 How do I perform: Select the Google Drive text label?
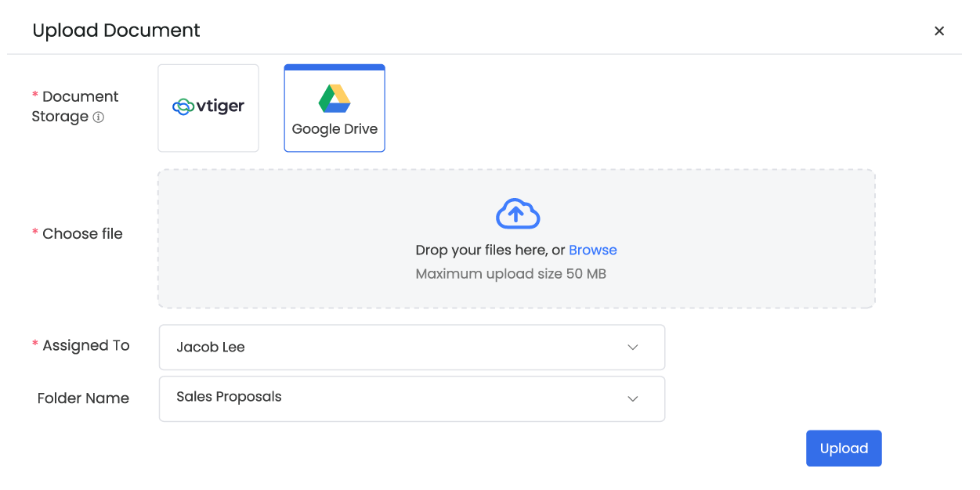click(335, 129)
